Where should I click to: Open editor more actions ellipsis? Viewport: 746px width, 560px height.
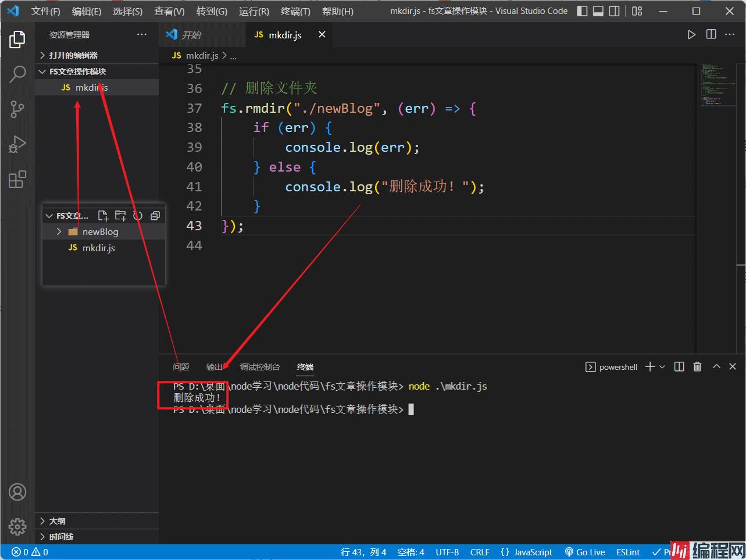coord(730,35)
